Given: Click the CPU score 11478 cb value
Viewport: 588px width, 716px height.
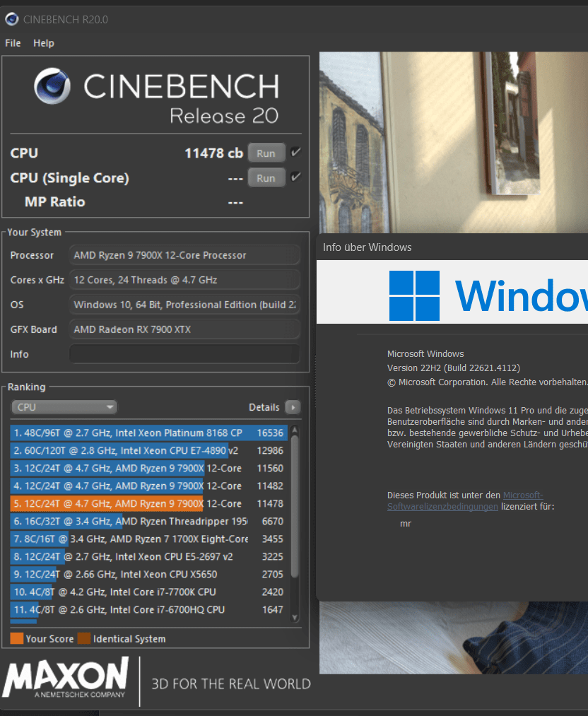Looking at the screenshot, I should pos(213,153).
